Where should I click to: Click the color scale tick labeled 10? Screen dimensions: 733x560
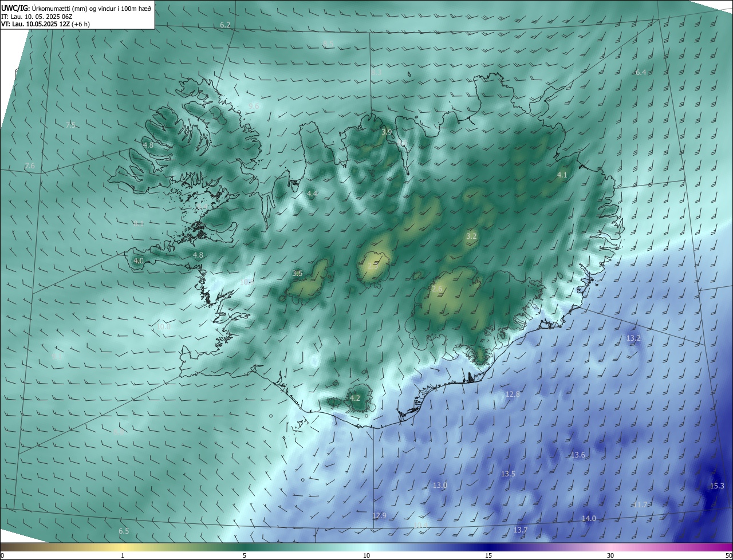(366, 555)
